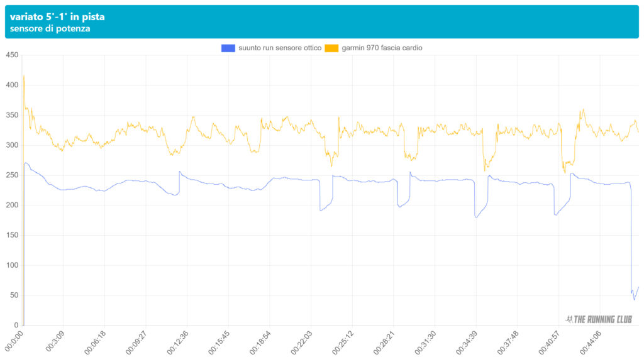Select the 100 value on the y-axis
This screenshot has width=644, height=362.
[x=11, y=265]
